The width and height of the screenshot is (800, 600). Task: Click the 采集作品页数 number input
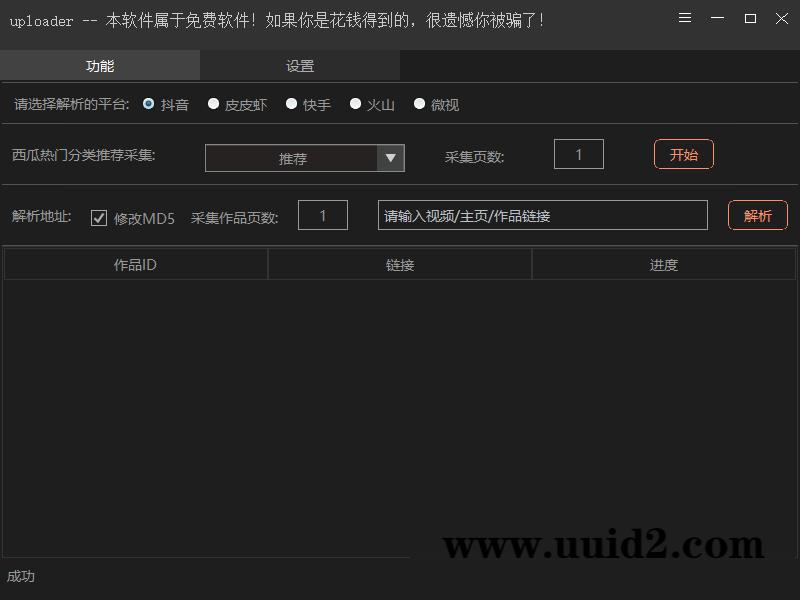click(x=322, y=215)
